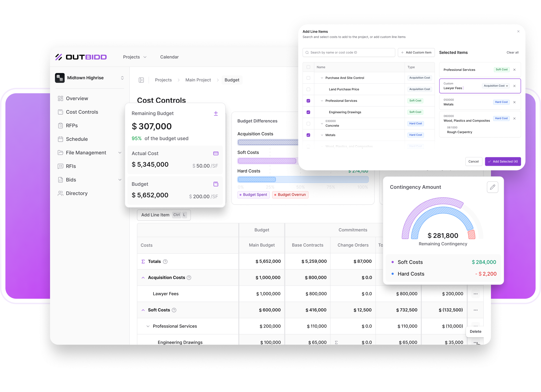Open three-dot menu for Lawyer Fees row

point(475,294)
